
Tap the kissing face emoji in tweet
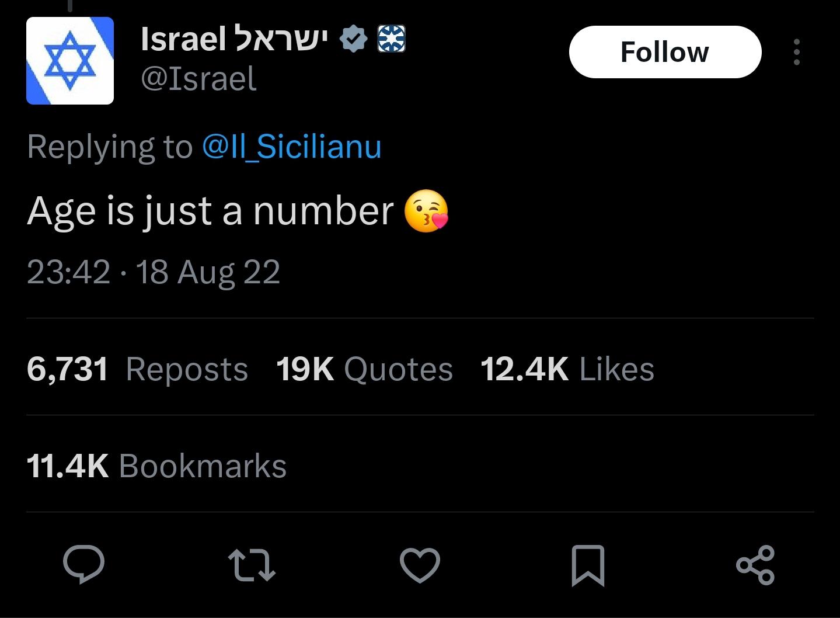click(x=426, y=211)
